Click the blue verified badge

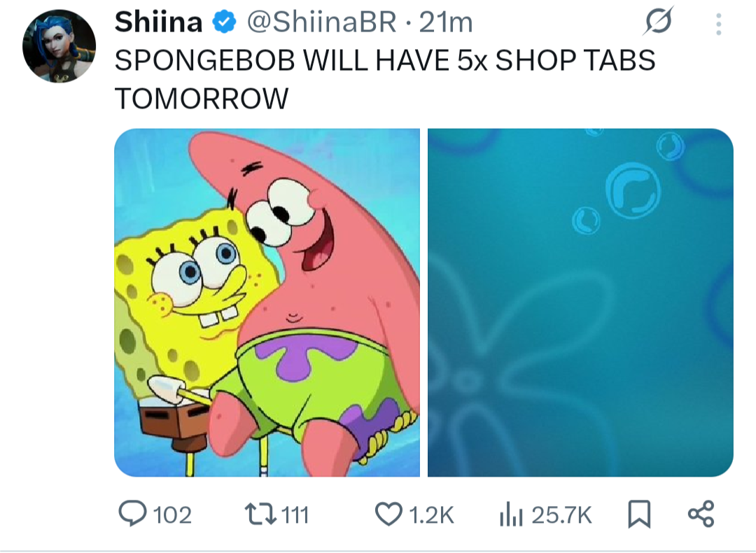point(224,22)
